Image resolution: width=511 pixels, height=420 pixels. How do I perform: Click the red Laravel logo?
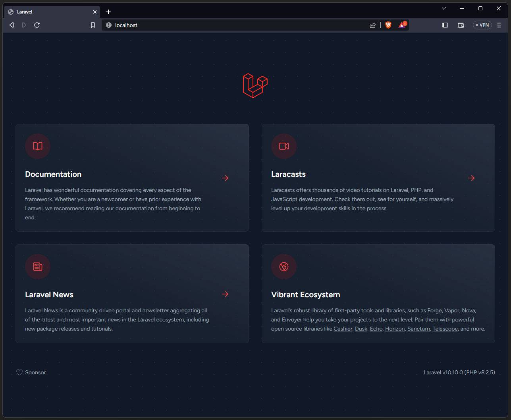pyautogui.click(x=255, y=86)
